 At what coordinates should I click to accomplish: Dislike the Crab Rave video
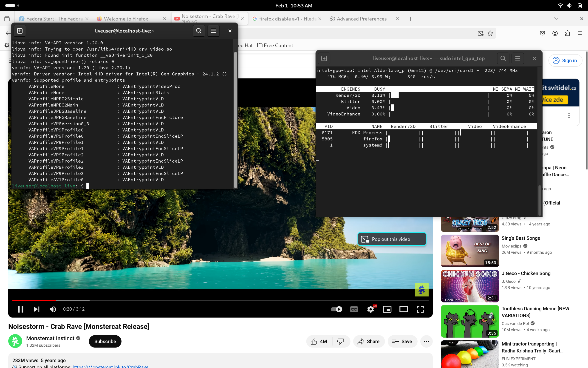click(x=341, y=341)
